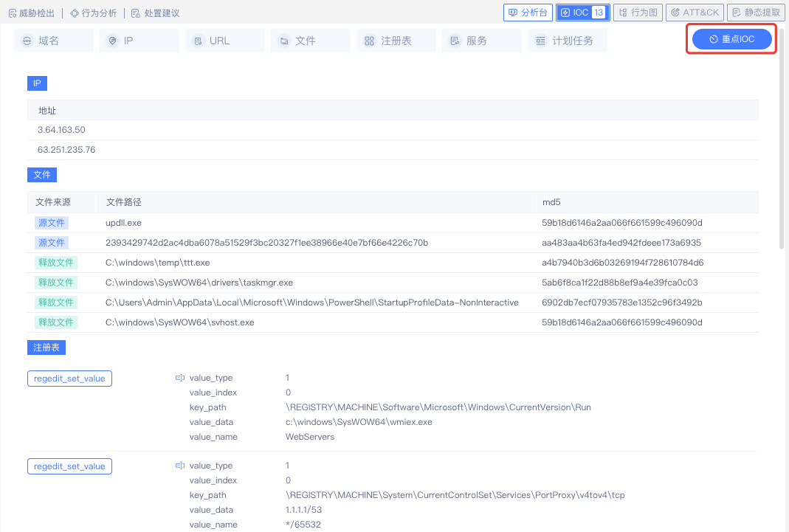Click the IP filter shield icon
The height and width of the screenshot is (532, 789).
pos(112,41)
